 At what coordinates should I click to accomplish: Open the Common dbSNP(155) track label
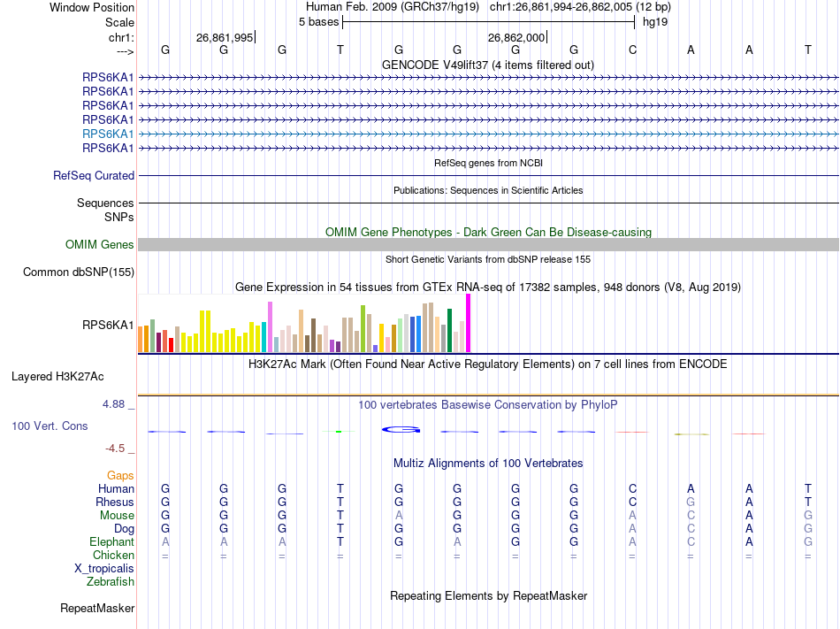click(x=78, y=272)
